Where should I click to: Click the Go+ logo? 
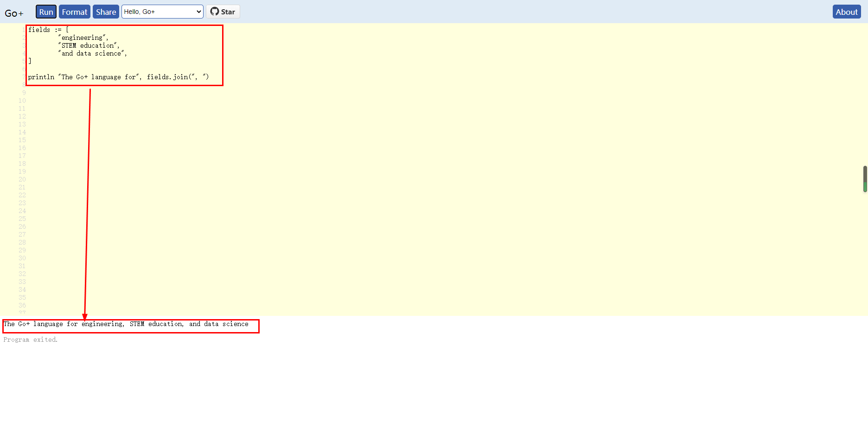click(x=14, y=13)
